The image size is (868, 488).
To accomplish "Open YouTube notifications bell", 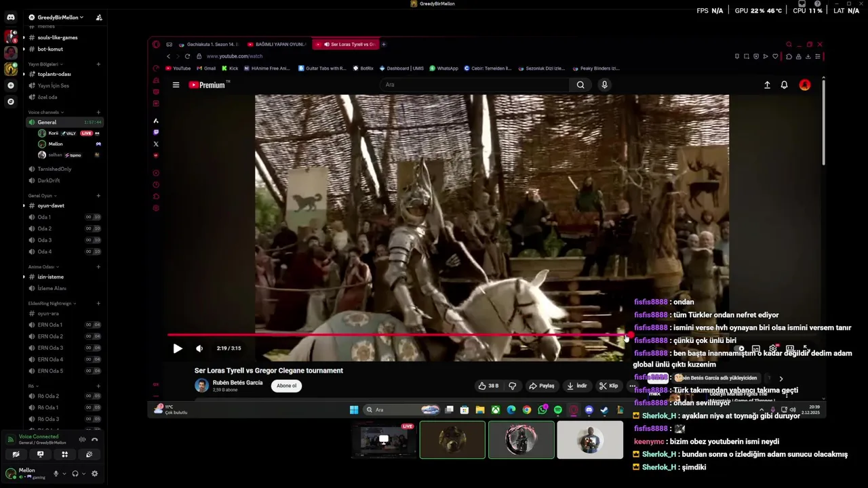I will [784, 85].
